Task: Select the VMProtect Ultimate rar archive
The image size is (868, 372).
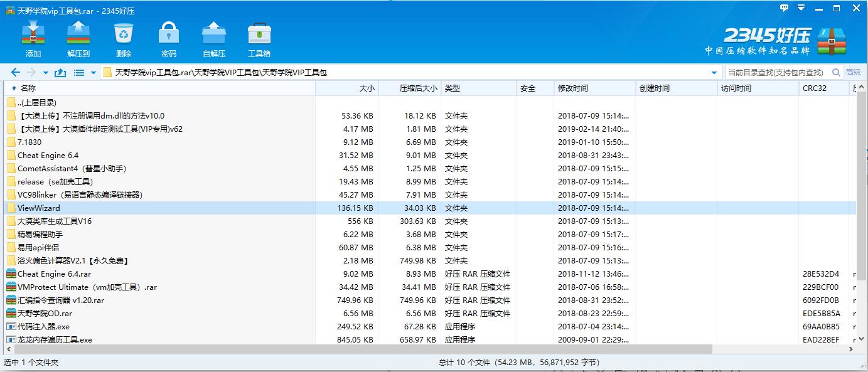Action: coord(430,287)
